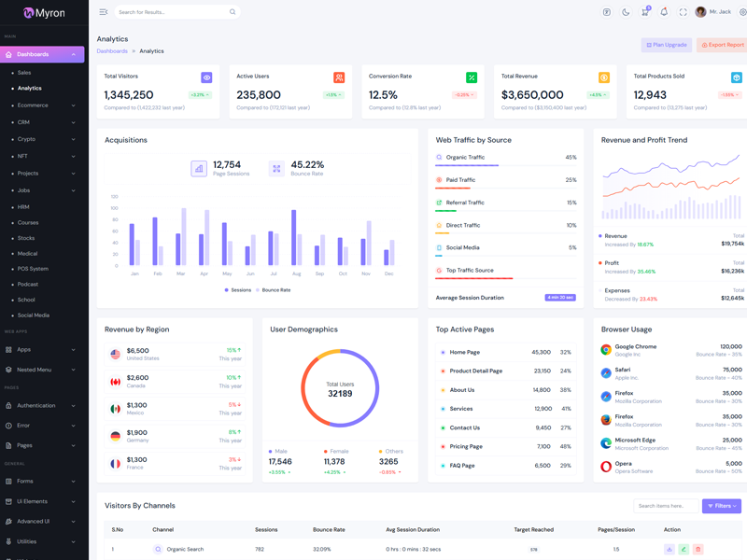Click the edit icon in Organic Search row
This screenshot has height=560, width=747.
[x=684, y=550]
